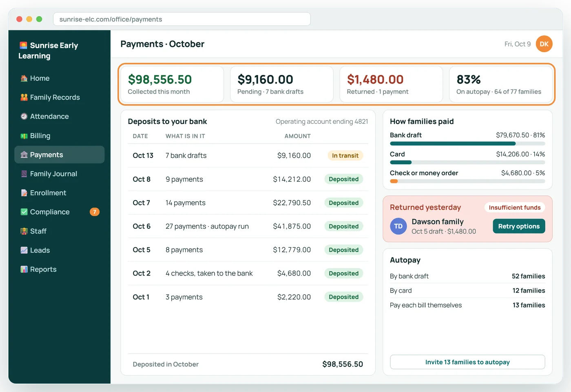Click the Home house icon in sidebar
The width and height of the screenshot is (571, 392).
pos(24,78)
